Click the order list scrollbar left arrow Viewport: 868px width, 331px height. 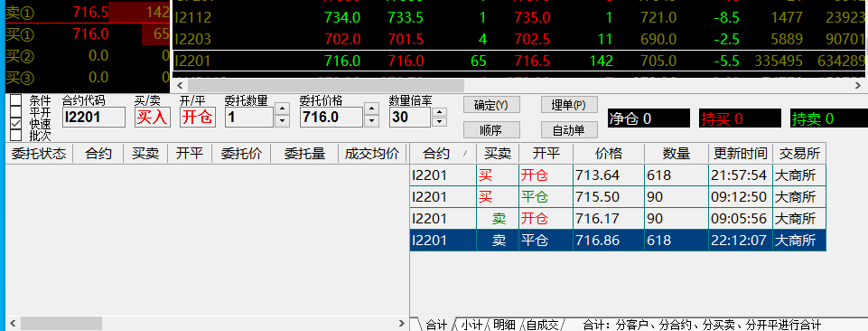coord(13,323)
